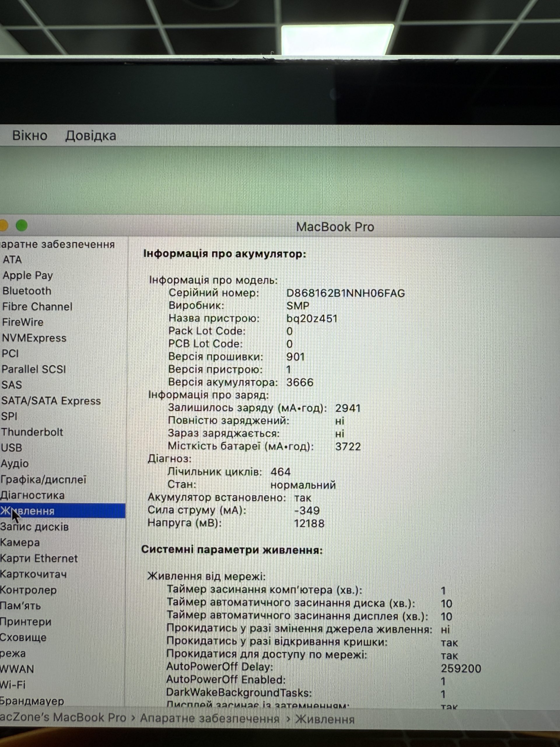
Task: Open the Довідка menu
Action: tap(91, 135)
